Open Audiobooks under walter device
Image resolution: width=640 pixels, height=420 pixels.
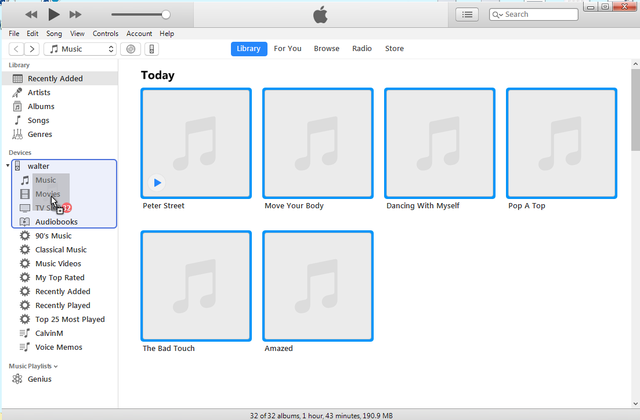coord(56,222)
